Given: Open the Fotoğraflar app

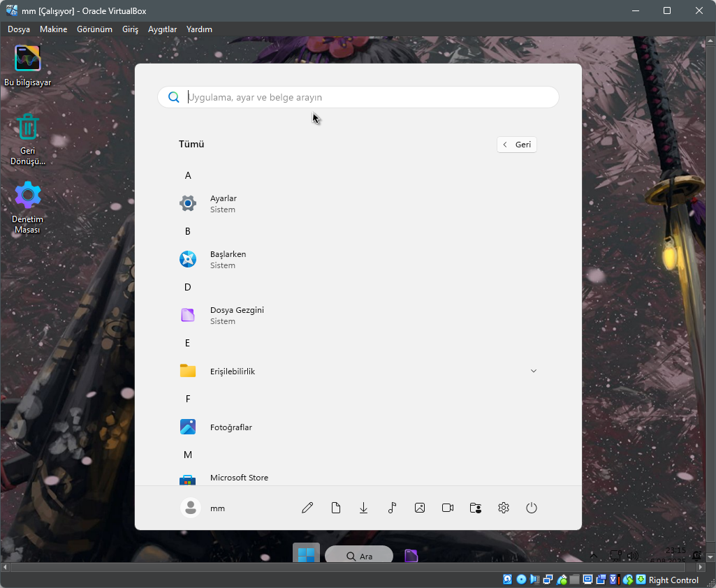Looking at the screenshot, I should point(358,427).
